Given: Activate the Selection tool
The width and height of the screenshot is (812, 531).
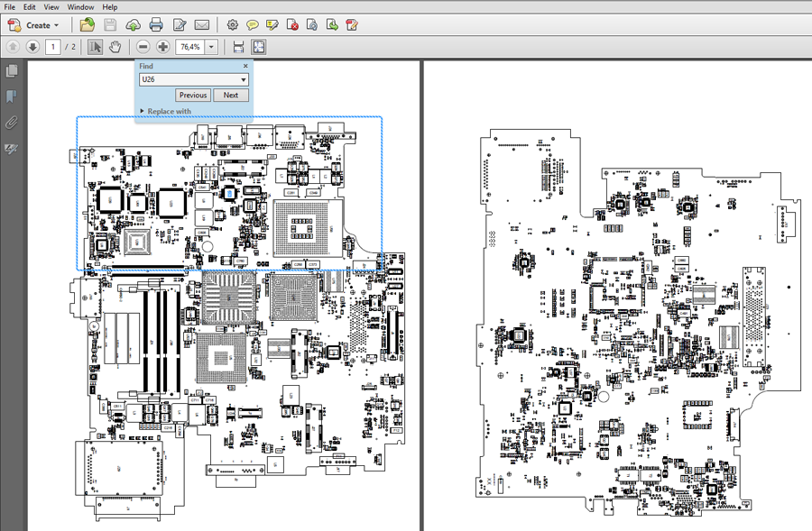Looking at the screenshot, I should pyautogui.click(x=95, y=46).
